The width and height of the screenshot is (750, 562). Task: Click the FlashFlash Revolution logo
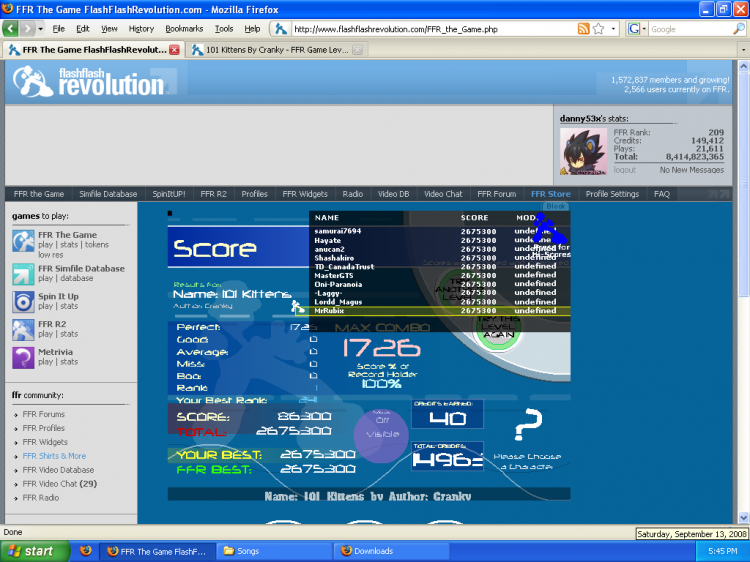click(x=89, y=82)
